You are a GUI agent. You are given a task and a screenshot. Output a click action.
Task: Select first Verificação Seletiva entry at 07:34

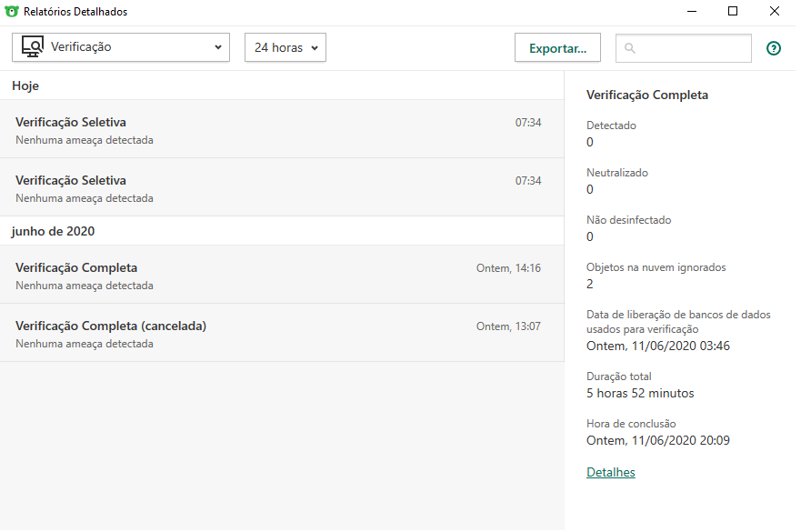coord(273,130)
